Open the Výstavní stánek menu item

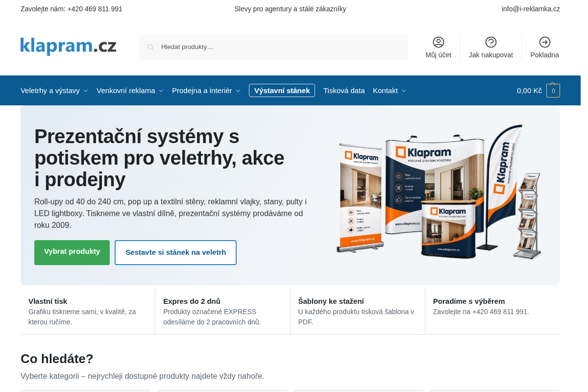pos(282,91)
